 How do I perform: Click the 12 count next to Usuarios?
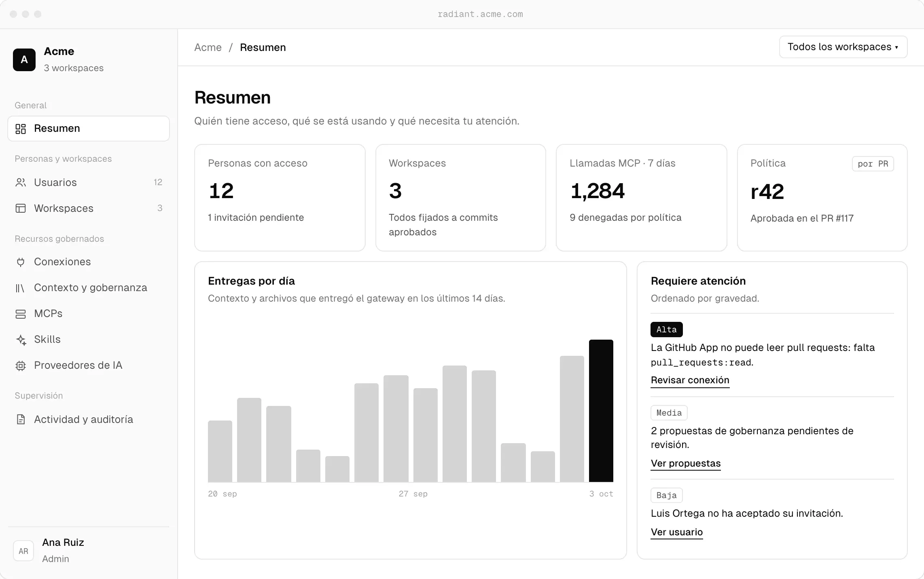click(x=158, y=182)
